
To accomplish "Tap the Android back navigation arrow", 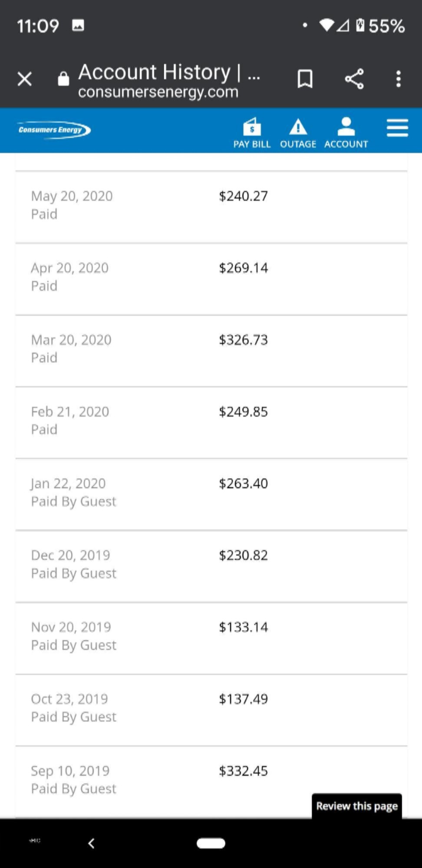I will (x=91, y=843).
